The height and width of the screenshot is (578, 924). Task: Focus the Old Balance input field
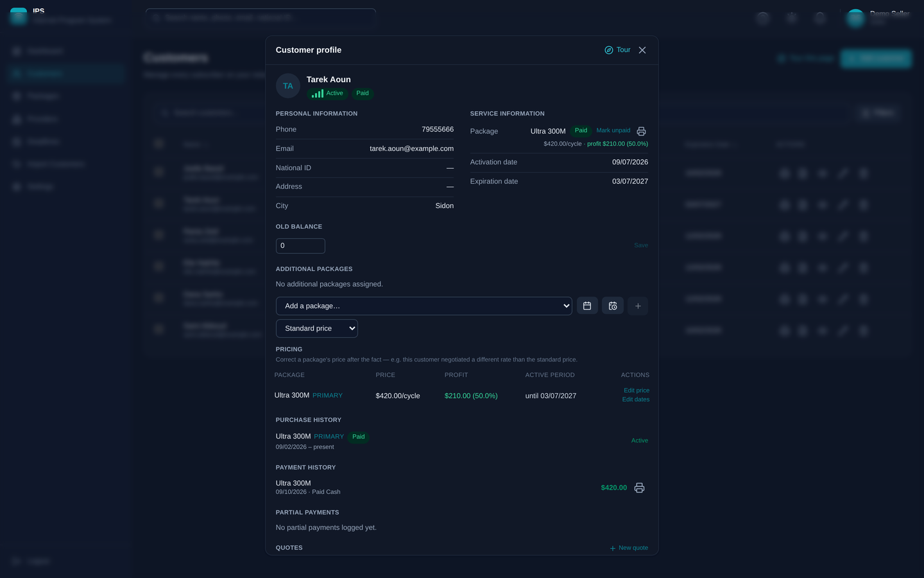tap(300, 246)
